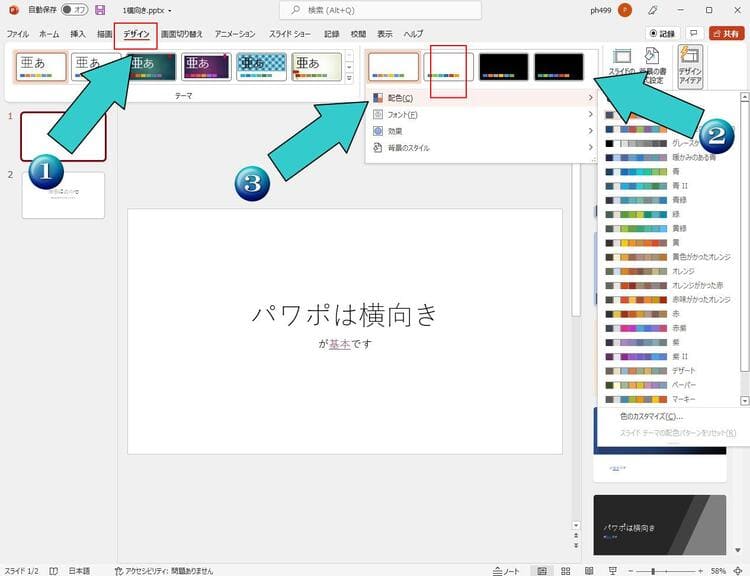Screen dimensions: 750x576
Task: Open the 配色 submenu item
Action: pyautogui.click(x=482, y=98)
